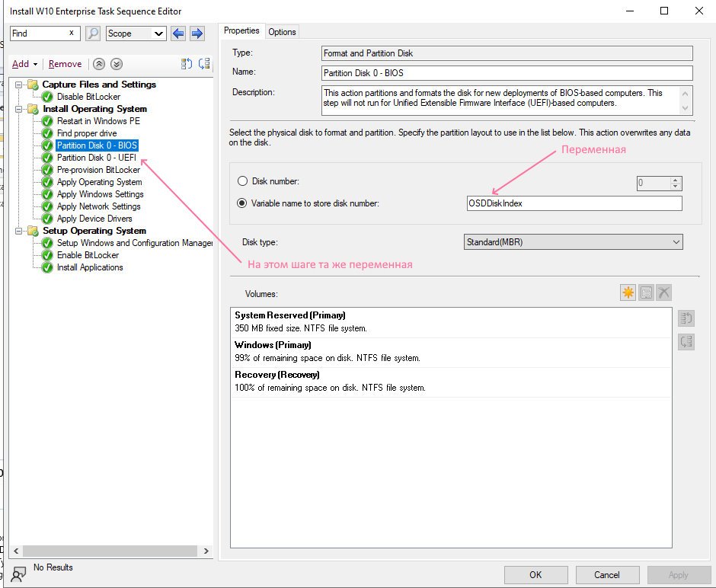Click the new volume star icon
The height and width of the screenshot is (588, 716).
click(x=628, y=292)
